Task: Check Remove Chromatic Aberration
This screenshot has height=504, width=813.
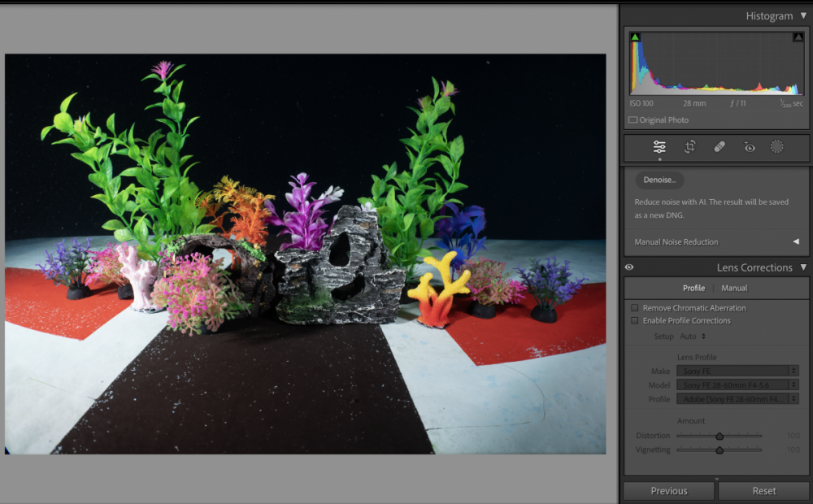Action: click(x=635, y=308)
